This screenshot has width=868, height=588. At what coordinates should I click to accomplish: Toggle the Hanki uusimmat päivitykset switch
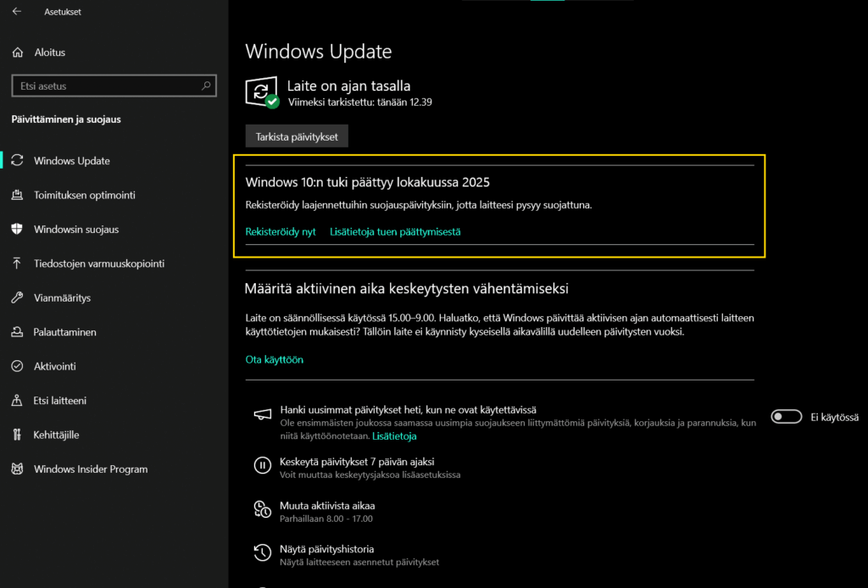click(x=786, y=416)
